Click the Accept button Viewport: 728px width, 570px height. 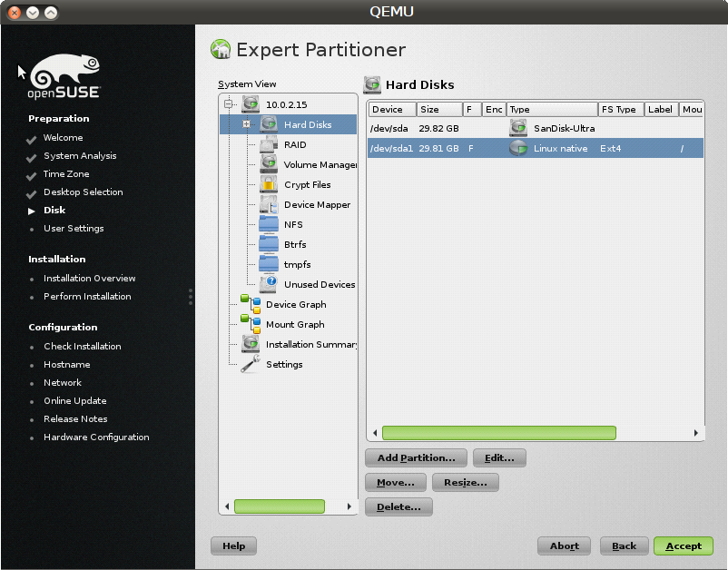click(x=683, y=545)
